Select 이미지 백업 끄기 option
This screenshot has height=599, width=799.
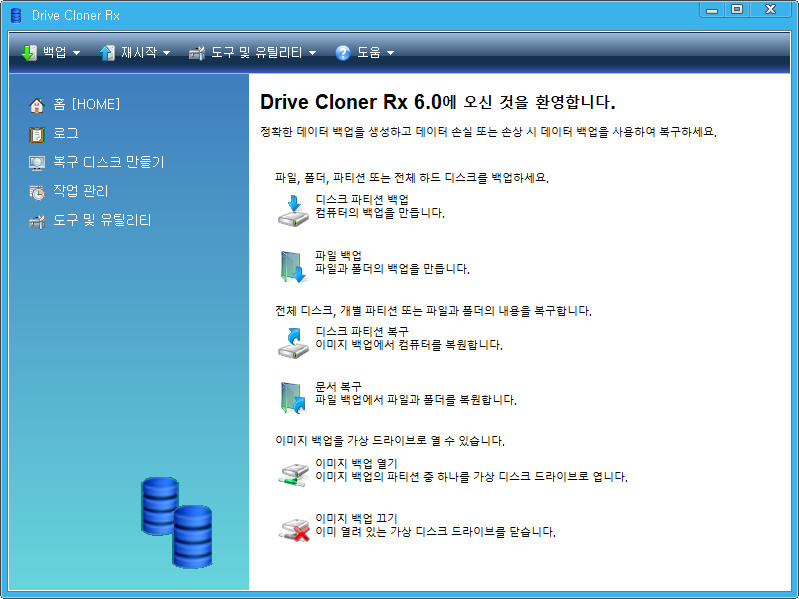point(356,519)
